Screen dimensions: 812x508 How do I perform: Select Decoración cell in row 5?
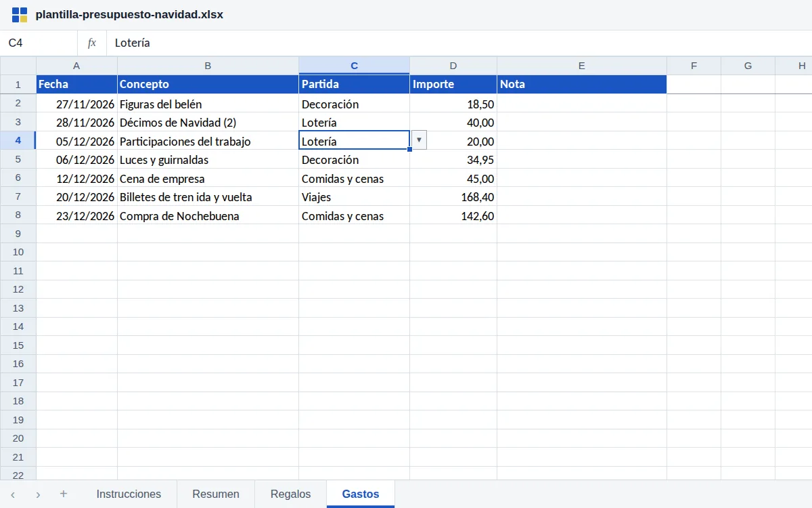(x=354, y=159)
